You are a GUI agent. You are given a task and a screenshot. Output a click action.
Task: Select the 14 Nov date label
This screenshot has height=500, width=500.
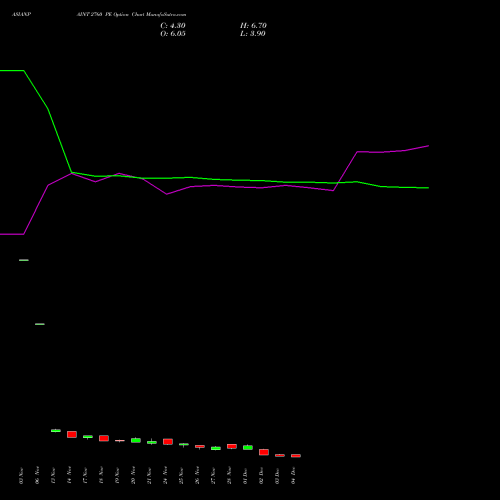pos(70,475)
